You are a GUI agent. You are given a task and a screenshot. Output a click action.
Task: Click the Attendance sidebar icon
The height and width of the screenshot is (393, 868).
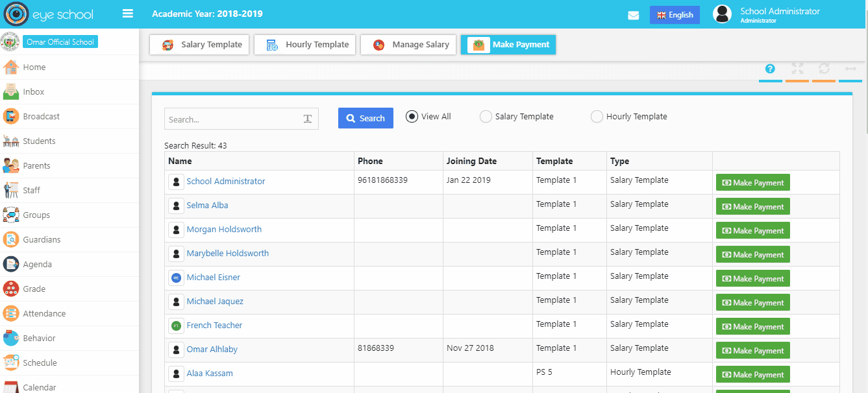(x=10, y=313)
